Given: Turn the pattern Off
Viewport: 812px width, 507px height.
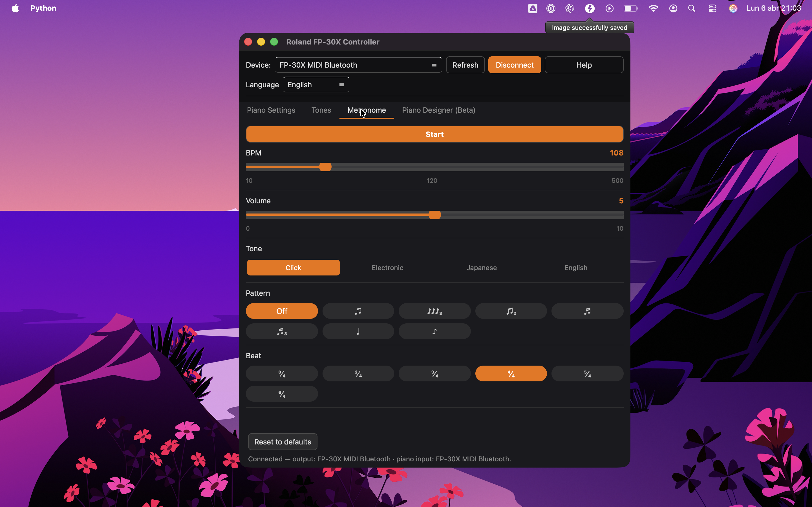Looking at the screenshot, I should point(281,311).
